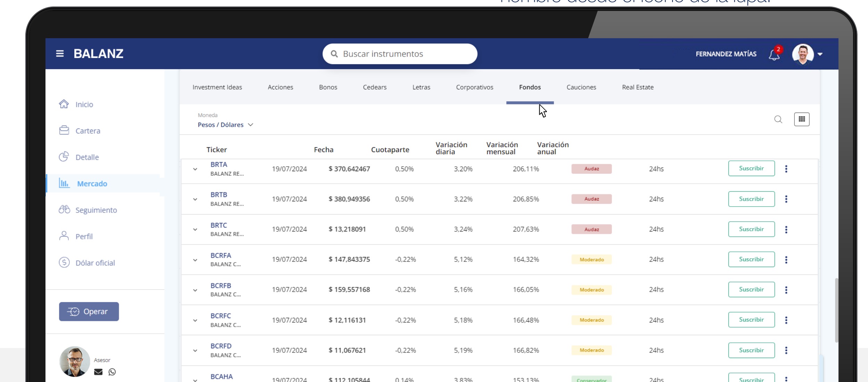This screenshot has width=868, height=382.
Task: Click the advisor photo thumbnail
Action: [75, 362]
